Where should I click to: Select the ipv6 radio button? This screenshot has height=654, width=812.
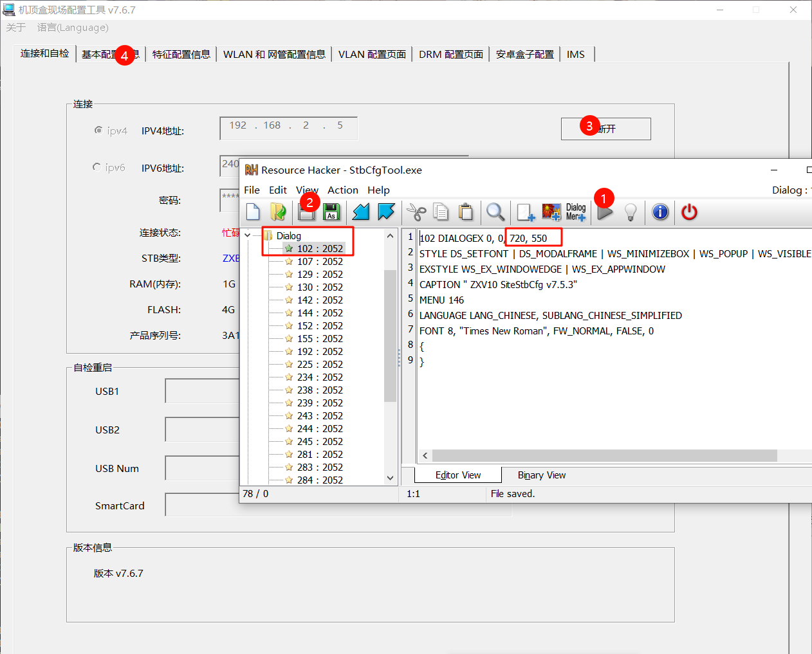tap(97, 167)
